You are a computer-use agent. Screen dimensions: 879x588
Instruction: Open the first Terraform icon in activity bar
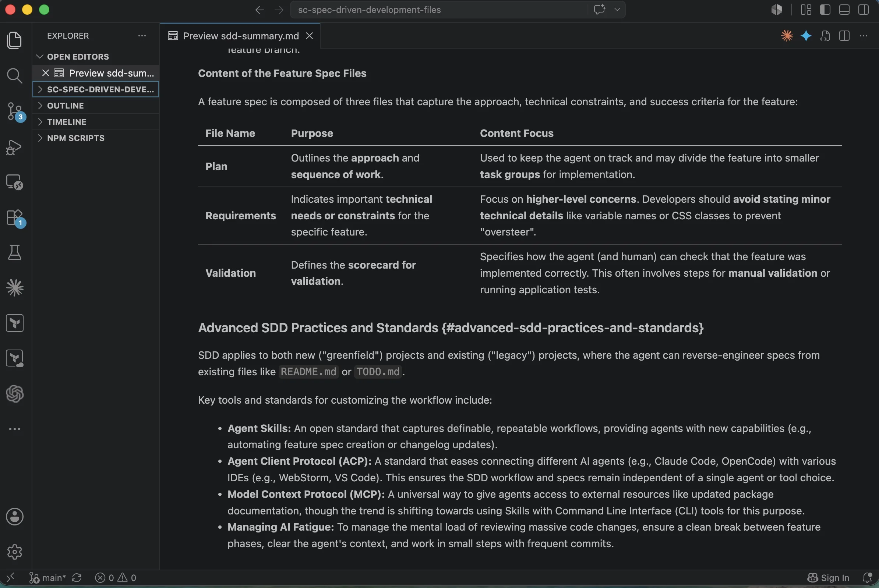15,323
